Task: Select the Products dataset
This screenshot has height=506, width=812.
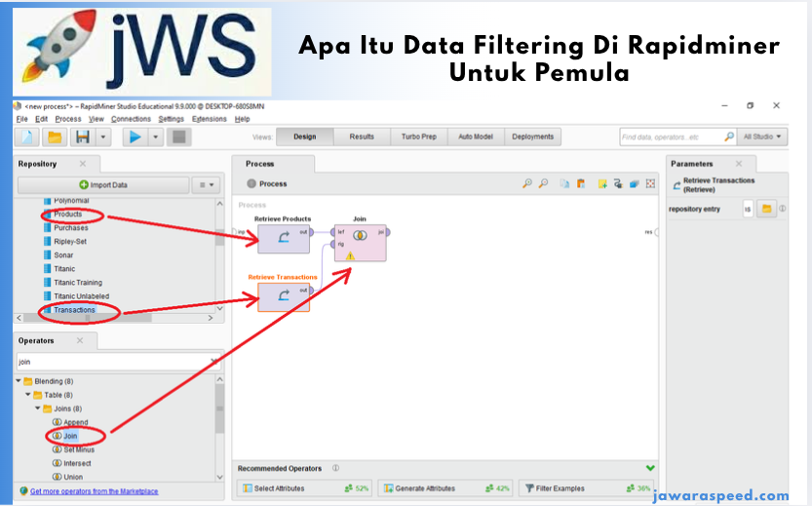Action: point(68,214)
